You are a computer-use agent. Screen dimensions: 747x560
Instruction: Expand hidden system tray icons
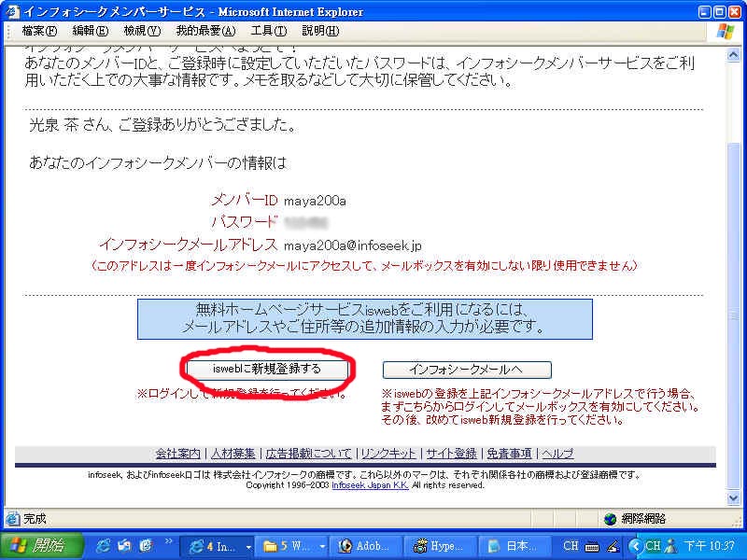(x=635, y=545)
